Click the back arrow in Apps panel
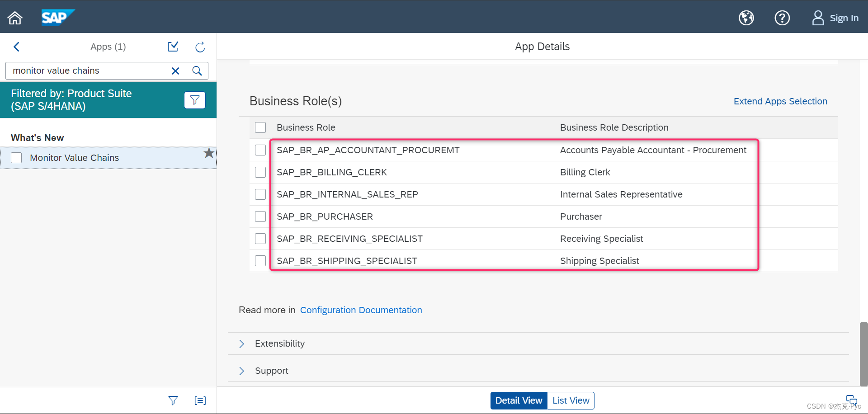This screenshot has width=868, height=414. [17, 47]
